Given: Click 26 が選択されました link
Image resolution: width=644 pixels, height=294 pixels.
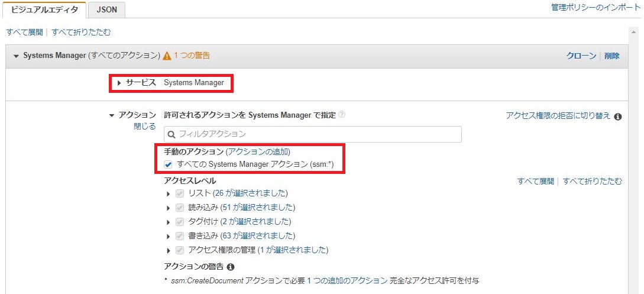Looking at the screenshot, I should (x=250, y=193).
